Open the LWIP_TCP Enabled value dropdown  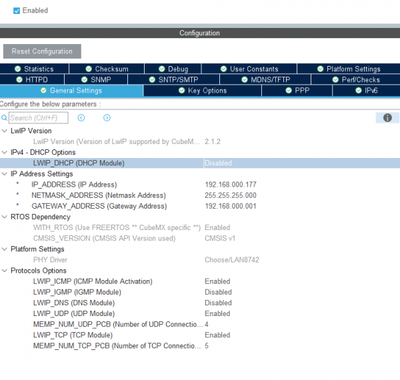[x=217, y=335]
